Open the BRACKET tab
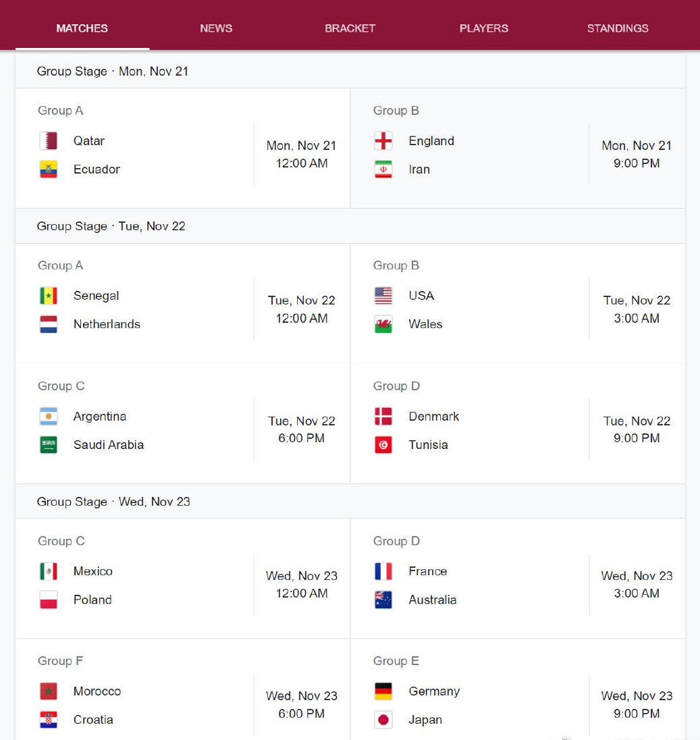This screenshot has width=700, height=740. pyautogui.click(x=350, y=28)
